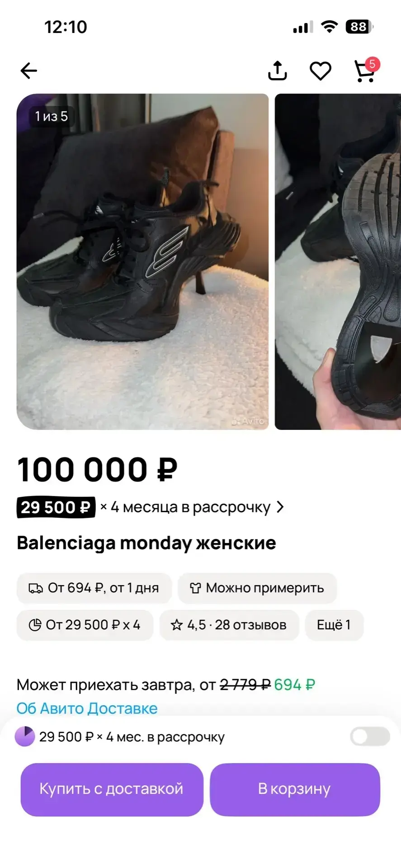Select the От 29 500 ₽ x 4 chip
This screenshot has height=868, width=401.
point(85,625)
